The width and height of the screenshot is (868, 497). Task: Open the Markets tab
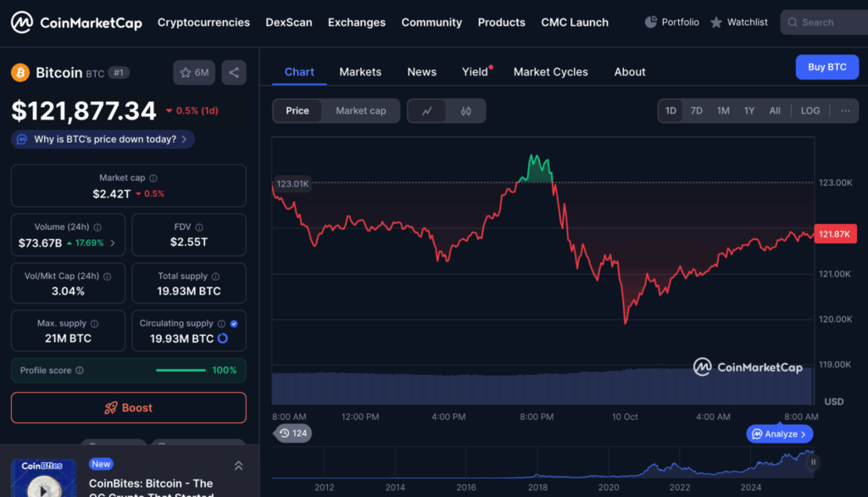(360, 72)
